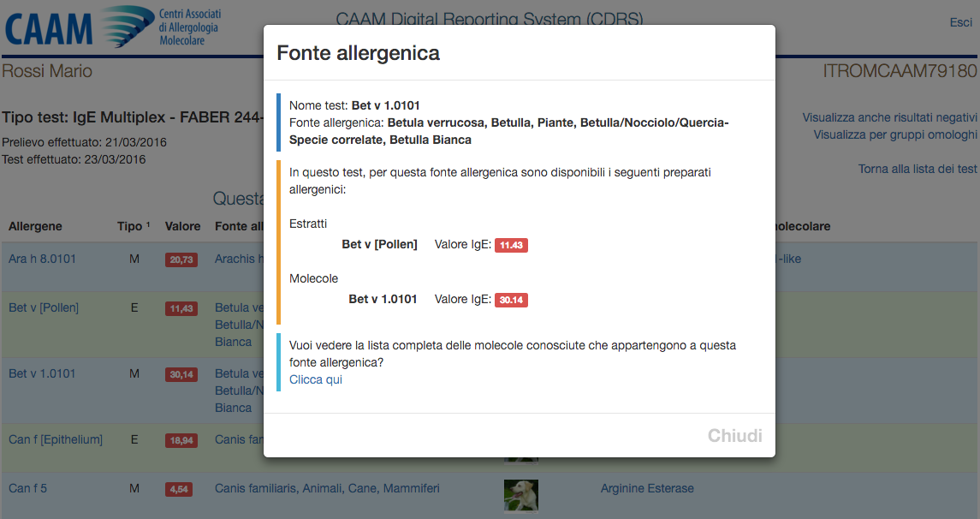Click 'Torna alla lista dei test'
Screen dimensions: 980x519
pyautogui.click(x=917, y=169)
